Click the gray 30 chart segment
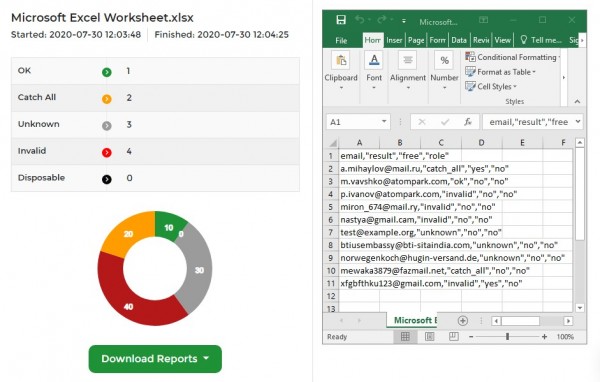The height and width of the screenshot is (382, 600). [199, 270]
